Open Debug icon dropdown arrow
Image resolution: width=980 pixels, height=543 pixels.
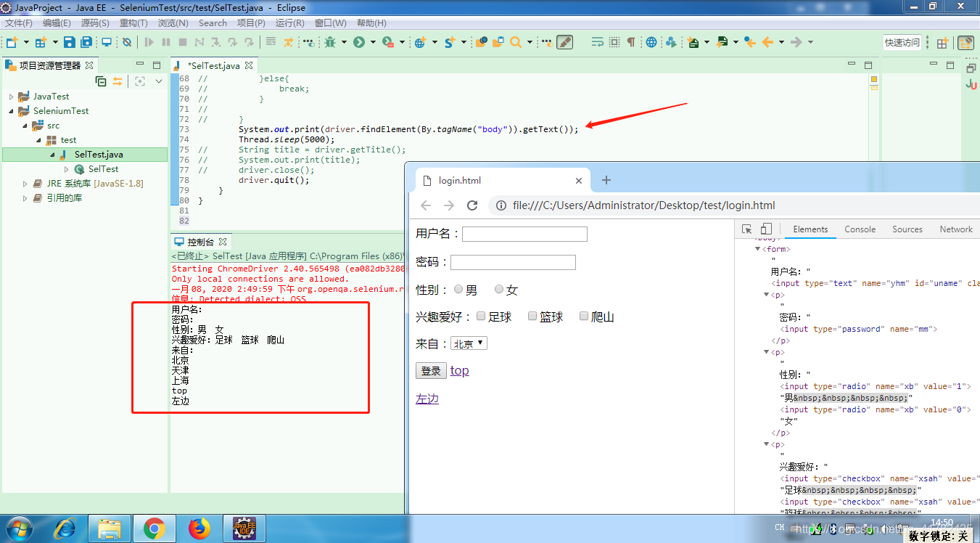pos(344,42)
